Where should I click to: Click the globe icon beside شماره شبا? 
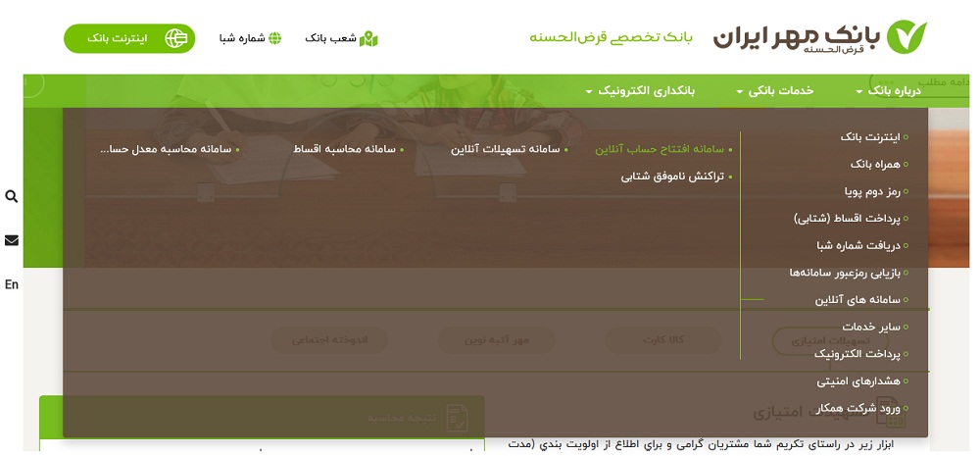coord(274,38)
